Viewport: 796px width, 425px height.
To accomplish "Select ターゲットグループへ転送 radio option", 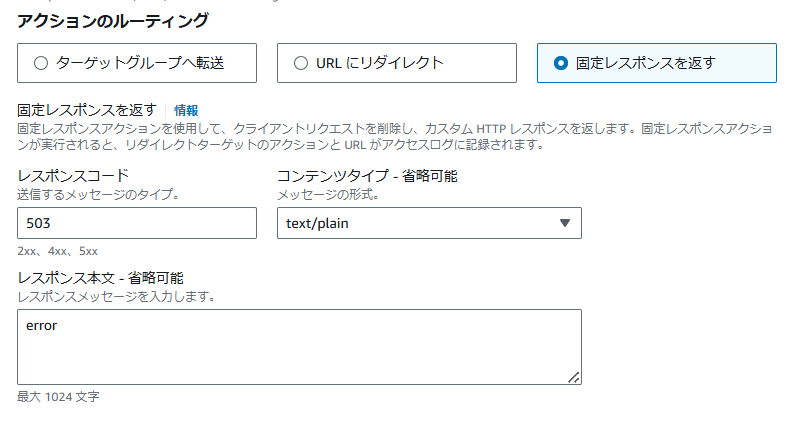I will [x=137, y=63].
